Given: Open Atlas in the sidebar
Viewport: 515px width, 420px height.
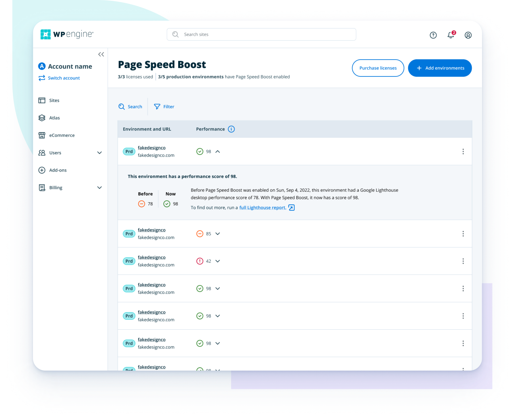Looking at the screenshot, I should pyautogui.click(x=54, y=118).
